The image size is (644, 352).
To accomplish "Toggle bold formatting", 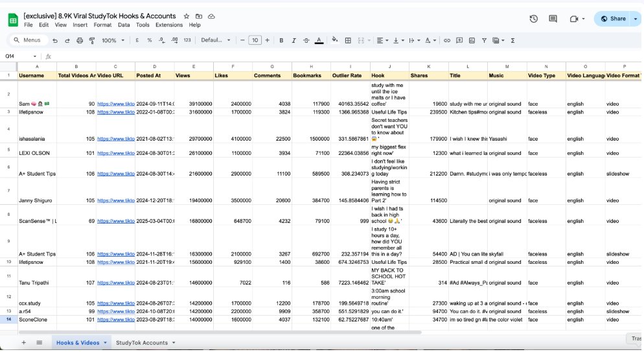I will (281, 40).
